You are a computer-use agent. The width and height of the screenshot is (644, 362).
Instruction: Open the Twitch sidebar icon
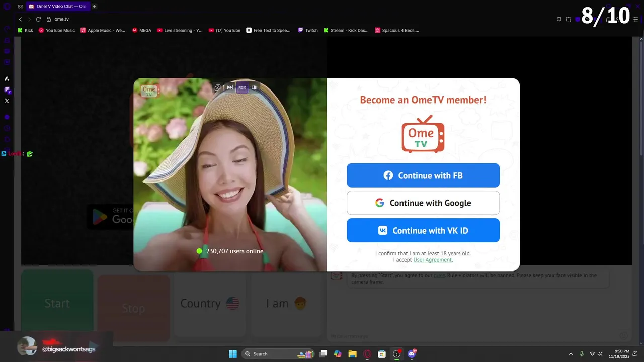7,90
